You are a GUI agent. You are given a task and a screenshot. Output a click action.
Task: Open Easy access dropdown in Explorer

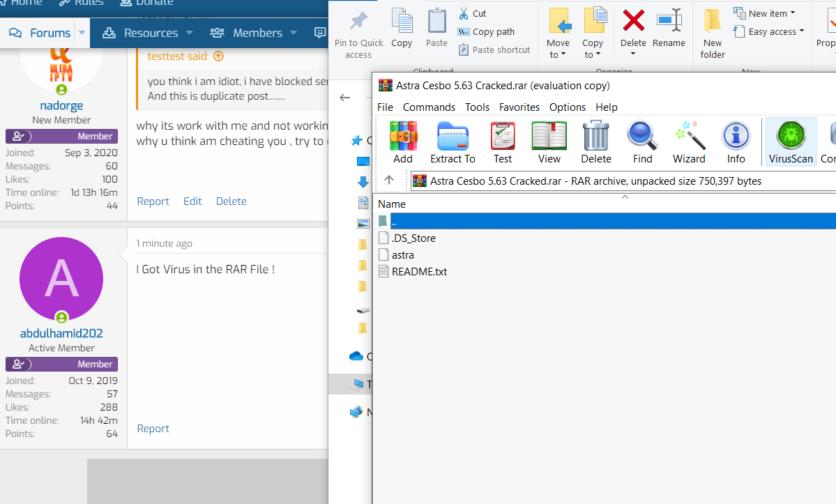pyautogui.click(x=769, y=32)
